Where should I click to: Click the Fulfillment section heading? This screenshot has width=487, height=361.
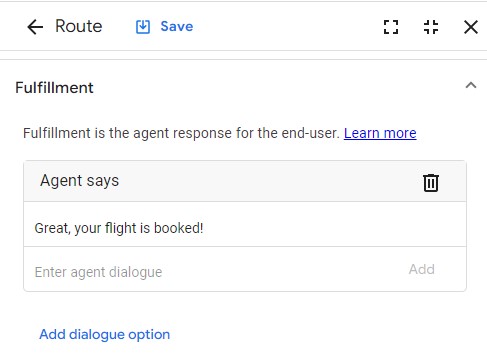pyautogui.click(x=54, y=88)
